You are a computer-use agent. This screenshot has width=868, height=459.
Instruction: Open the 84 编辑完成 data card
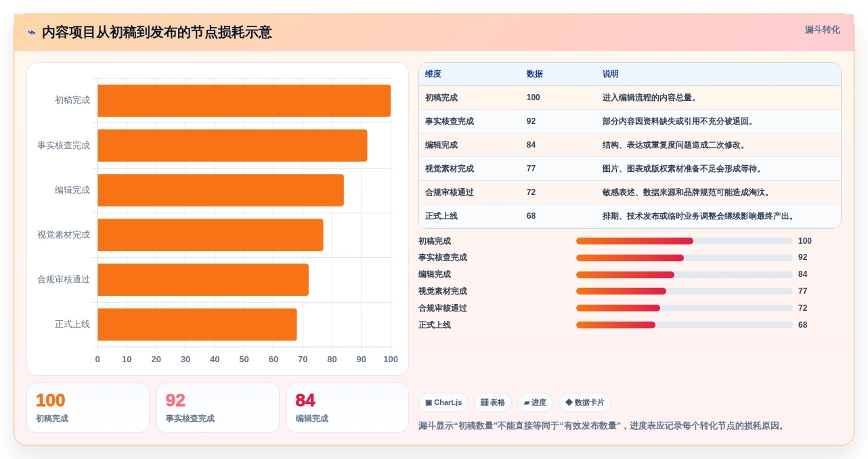click(x=348, y=408)
